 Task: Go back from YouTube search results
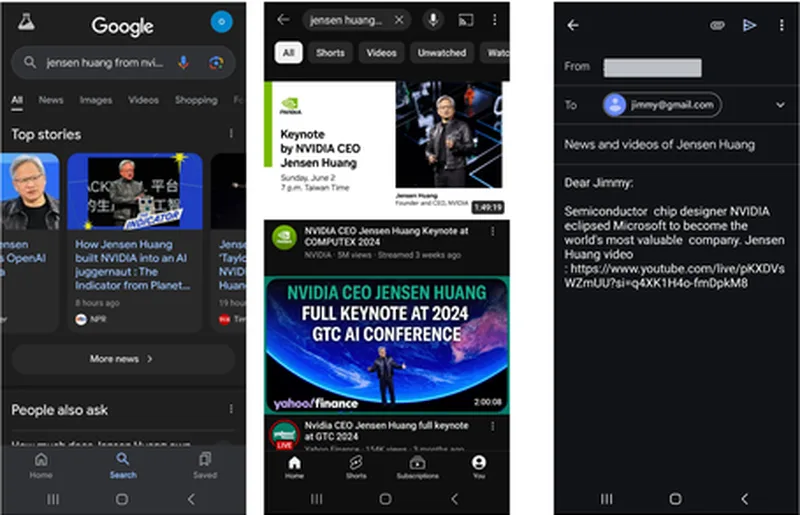(x=283, y=20)
